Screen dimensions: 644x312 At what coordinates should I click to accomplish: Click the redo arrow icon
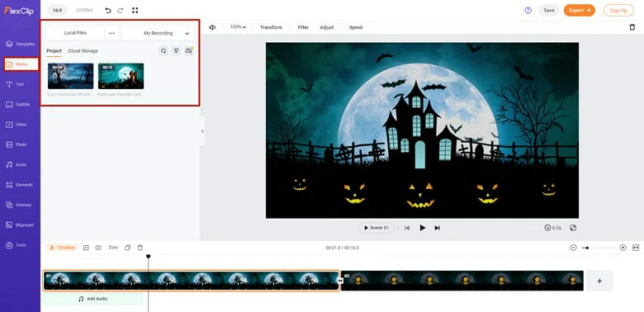coord(121,10)
